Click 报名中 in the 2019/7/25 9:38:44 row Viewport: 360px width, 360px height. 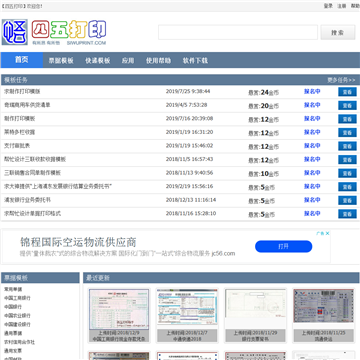312,91
